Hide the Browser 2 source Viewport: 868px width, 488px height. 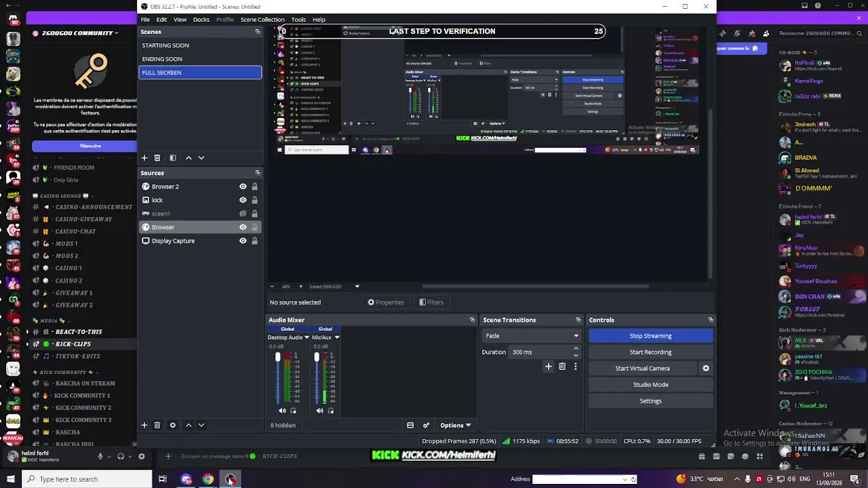[243, 186]
